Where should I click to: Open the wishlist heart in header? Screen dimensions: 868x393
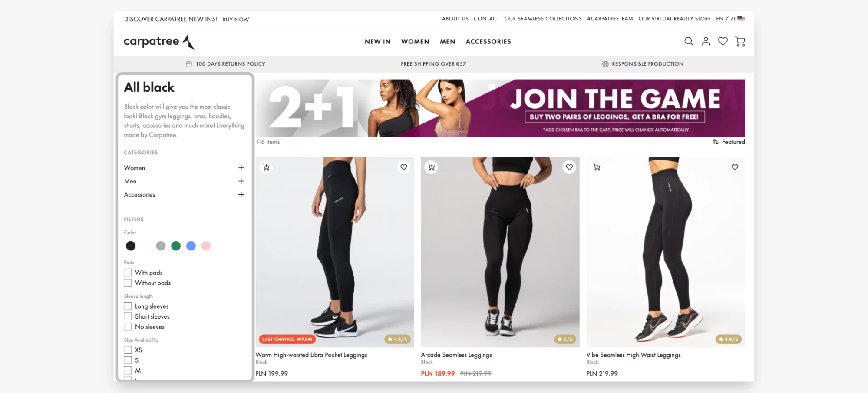pyautogui.click(x=723, y=41)
